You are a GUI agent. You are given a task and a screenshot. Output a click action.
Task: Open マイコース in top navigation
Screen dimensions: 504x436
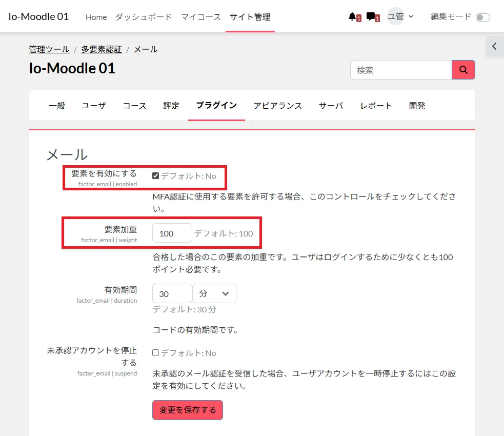point(201,17)
